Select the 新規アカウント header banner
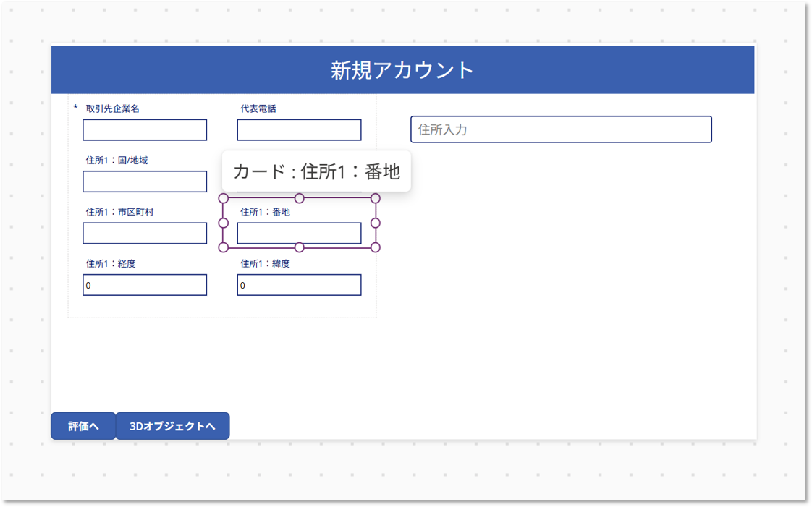 pyautogui.click(x=402, y=70)
